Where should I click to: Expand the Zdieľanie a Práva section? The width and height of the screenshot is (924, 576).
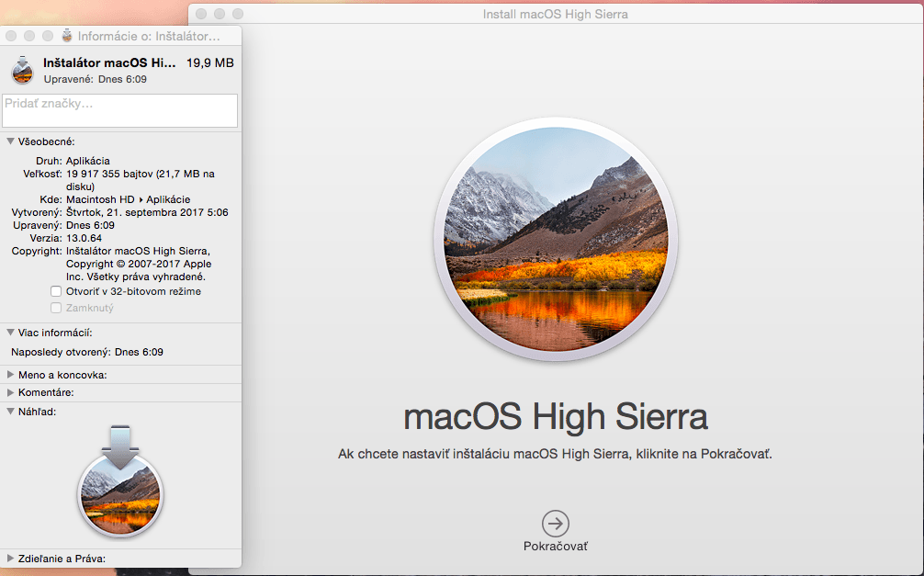click(x=11, y=558)
